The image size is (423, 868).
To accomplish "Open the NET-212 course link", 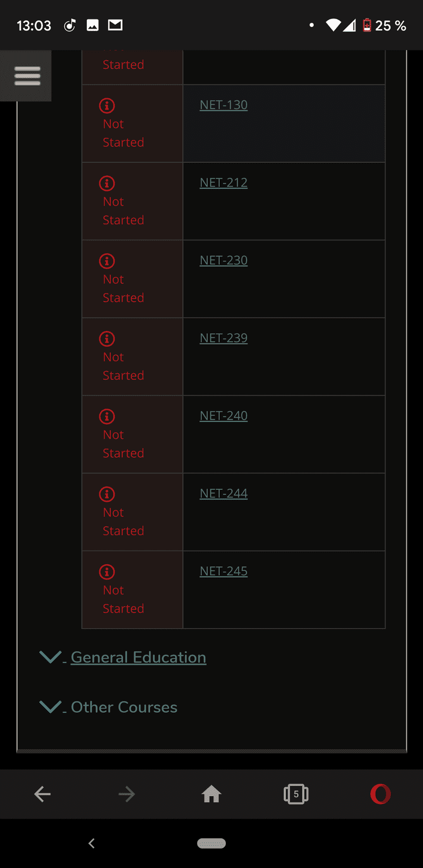I will [224, 183].
